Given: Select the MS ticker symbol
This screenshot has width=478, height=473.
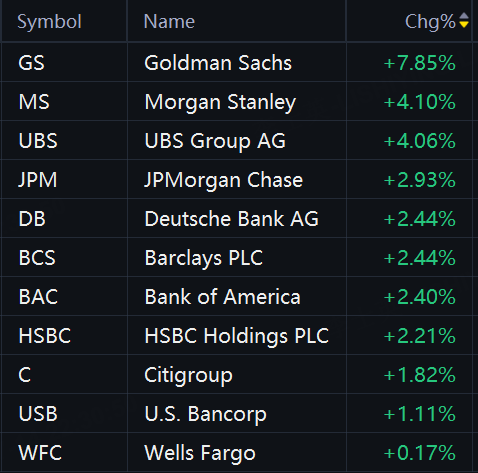Looking at the screenshot, I should (34, 102).
